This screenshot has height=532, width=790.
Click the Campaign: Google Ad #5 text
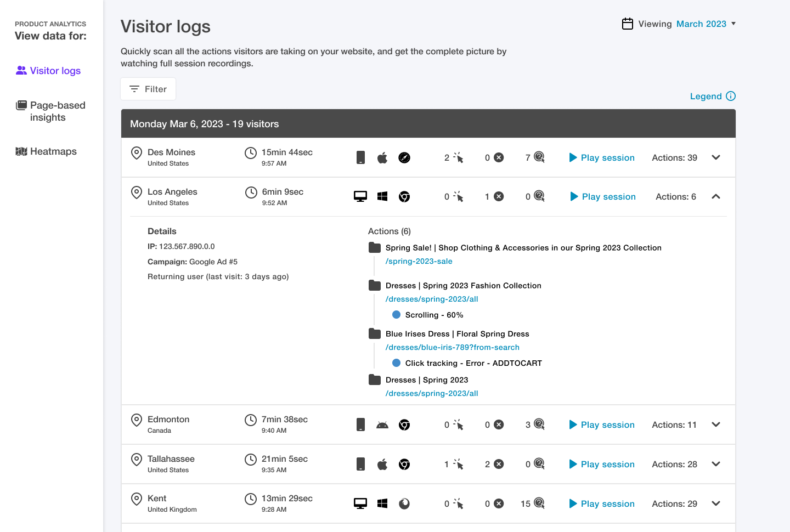[x=193, y=262]
